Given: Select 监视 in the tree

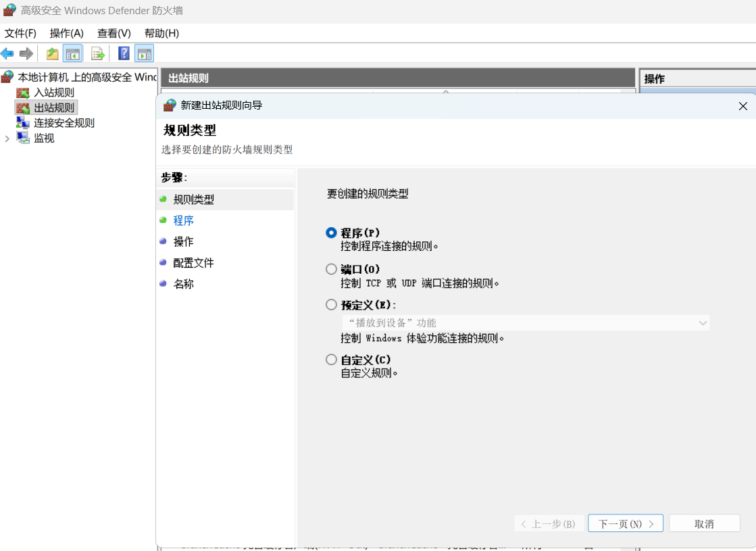Looking at the screenshot, I should [44, 139].
